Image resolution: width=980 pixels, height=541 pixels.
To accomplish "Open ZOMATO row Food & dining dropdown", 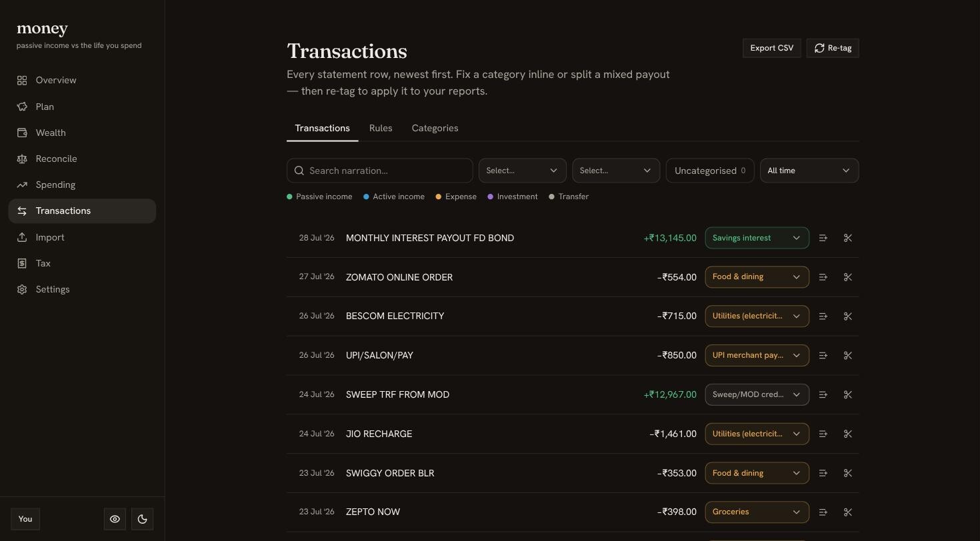I will point(757,277).
